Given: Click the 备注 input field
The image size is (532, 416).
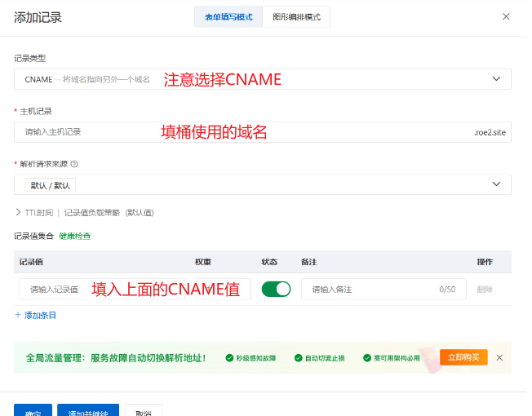Looking at the screenshot, I should point(367,290).
